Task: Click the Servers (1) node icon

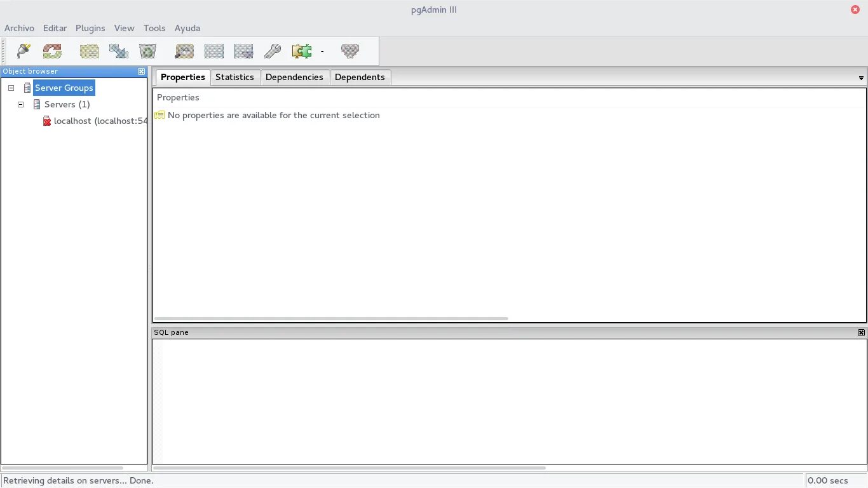Action: coord(37,104)
